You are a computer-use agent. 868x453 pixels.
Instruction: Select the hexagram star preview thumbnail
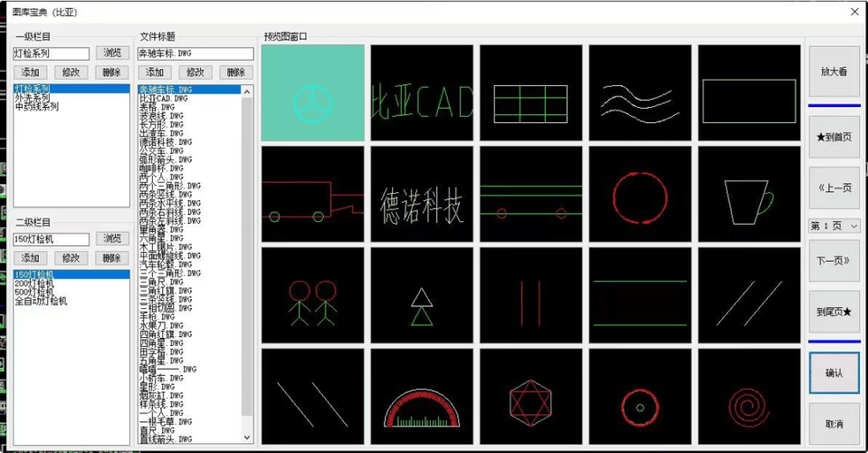531,397
